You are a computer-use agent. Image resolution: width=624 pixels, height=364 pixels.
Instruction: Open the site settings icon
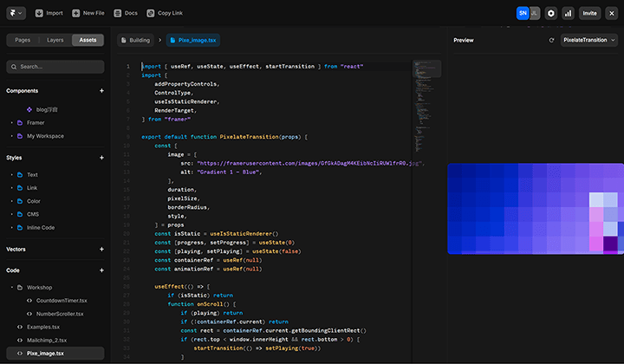pos(551,13)
